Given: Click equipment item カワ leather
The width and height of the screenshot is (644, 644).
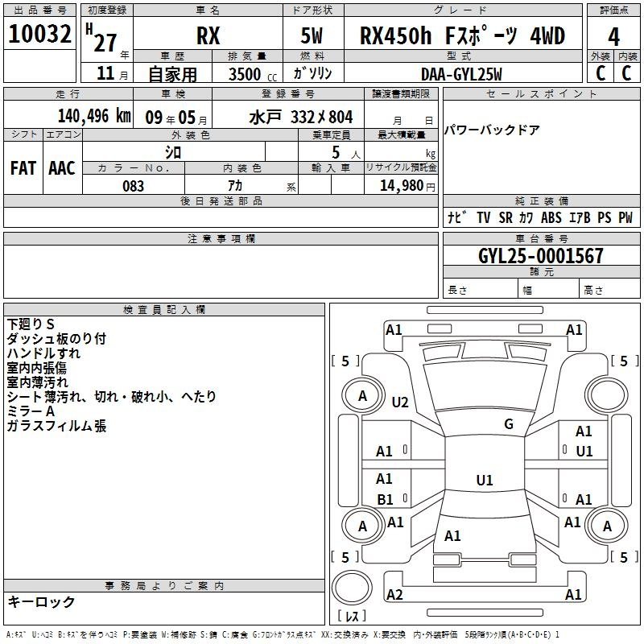Looking at the screenshot, I should click(526, 217).
